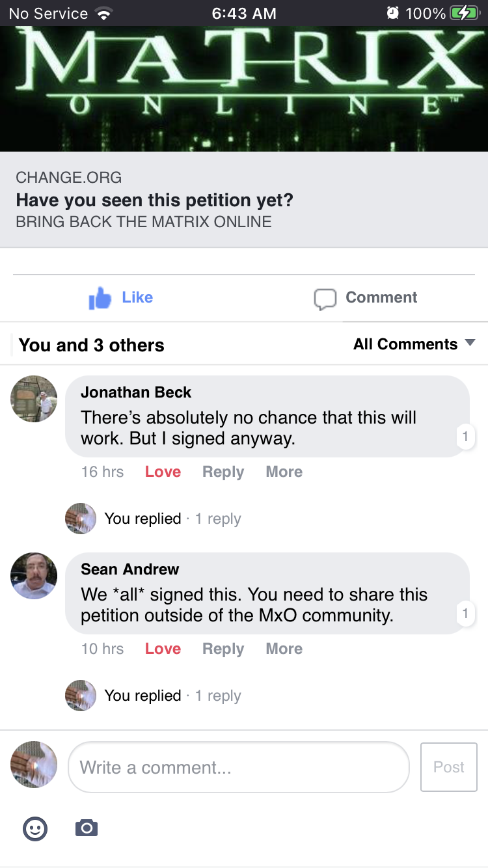Open More options on Sean Andrew's comment

tap(284, 649)
